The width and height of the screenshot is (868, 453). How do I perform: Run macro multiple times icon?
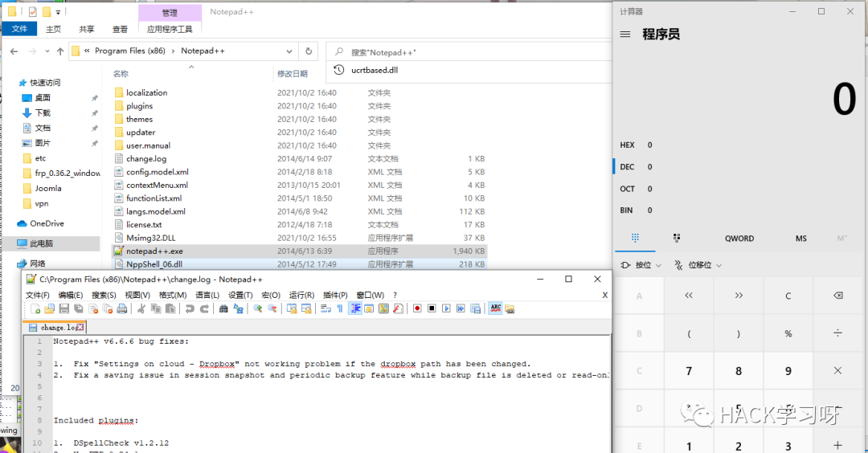click(x=461, y=308)
